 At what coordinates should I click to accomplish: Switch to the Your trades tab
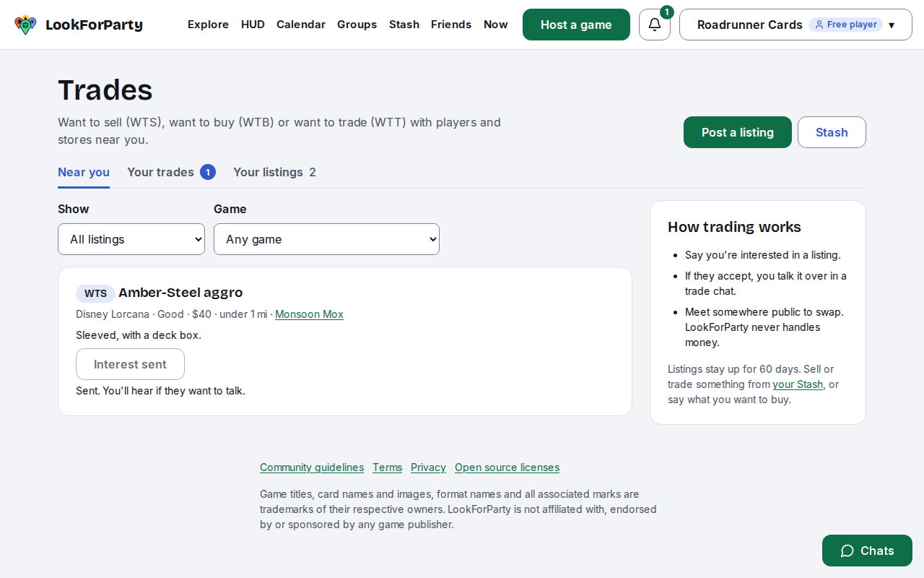click(171, 172)
